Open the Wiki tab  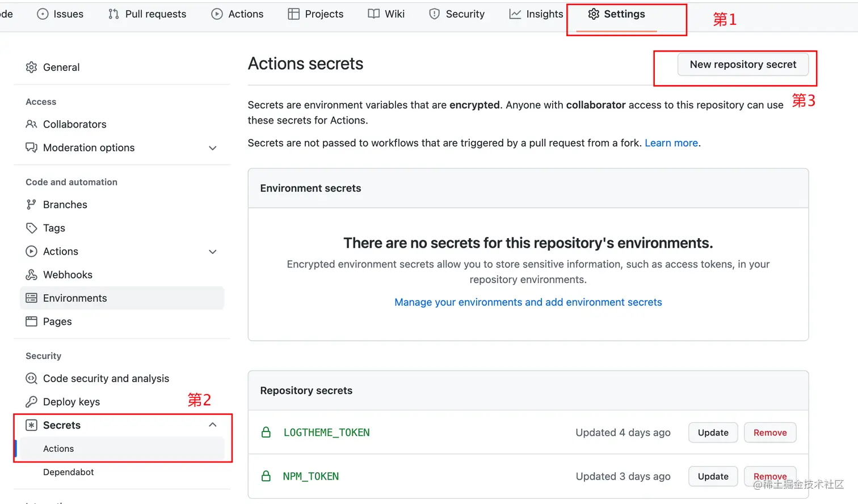(x=386, y=14)
